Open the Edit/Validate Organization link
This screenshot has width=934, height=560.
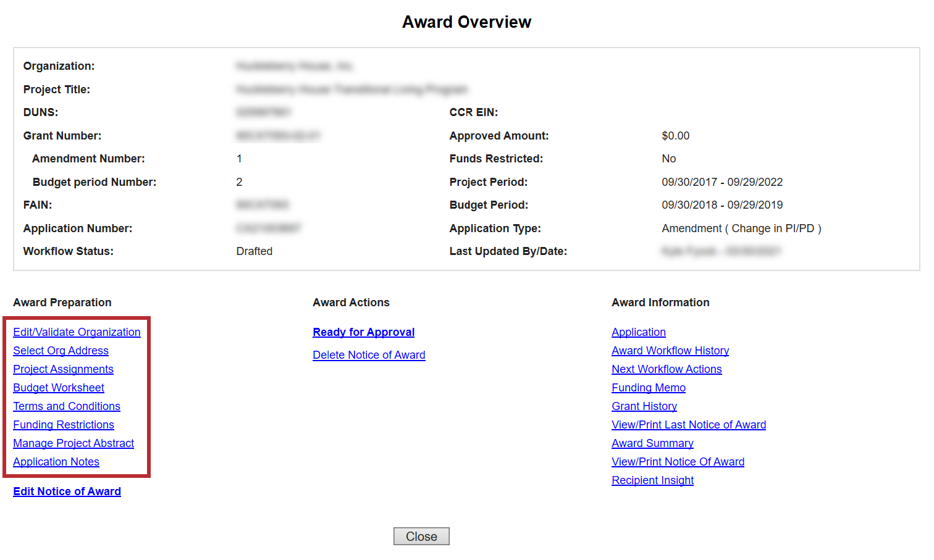(77, 332)
